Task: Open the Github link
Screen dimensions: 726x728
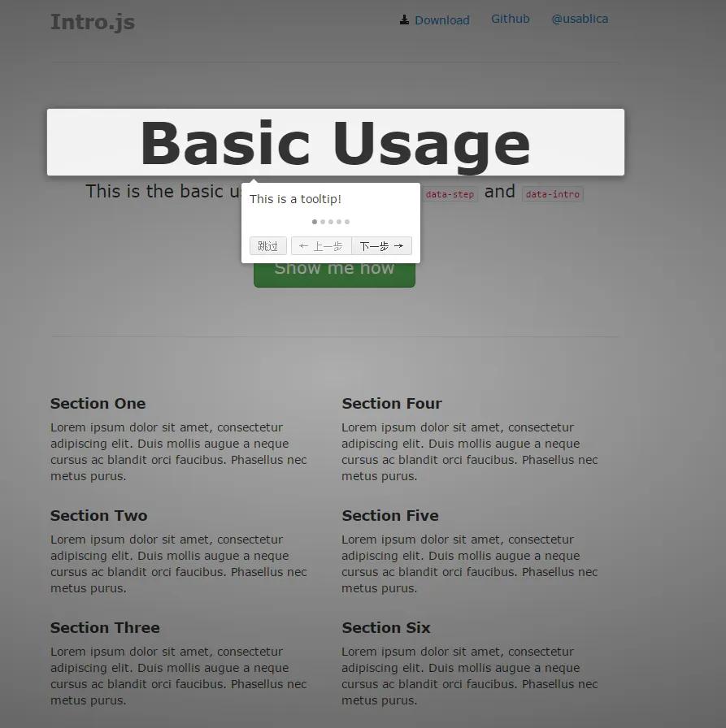Action: coord(510,19)
